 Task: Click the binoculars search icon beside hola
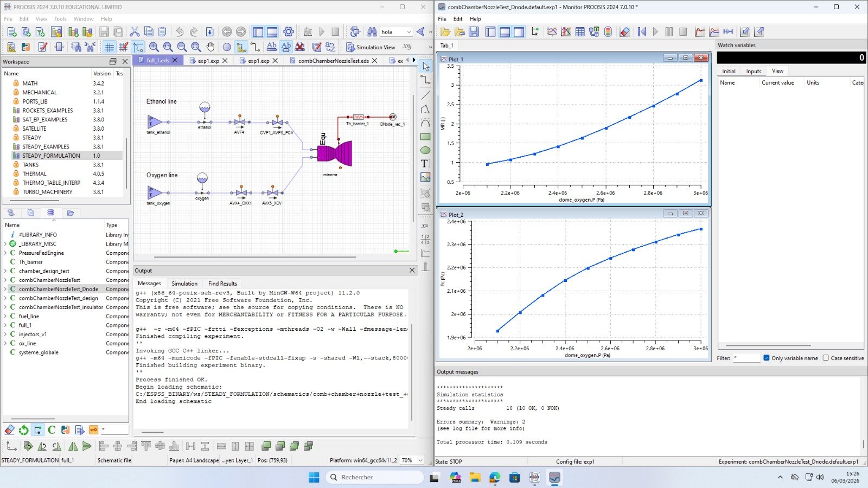click(372, 32)
